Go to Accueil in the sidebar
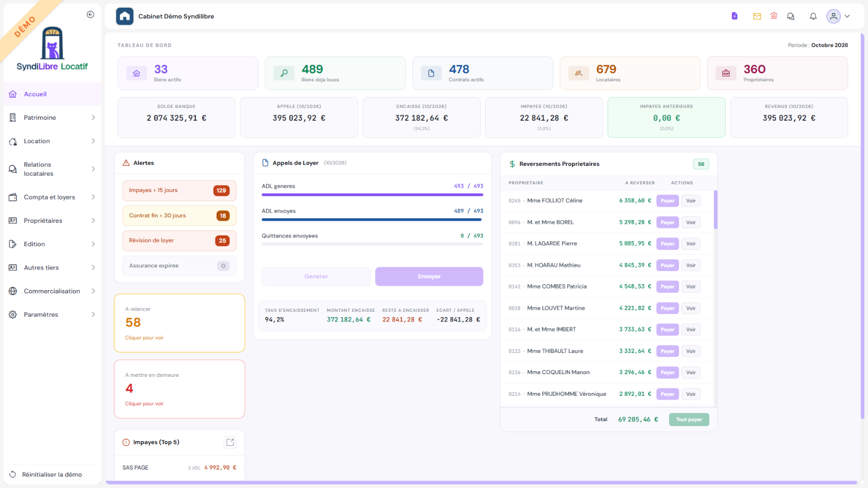The height and width of the screenshot is (488, 868). pyautogui.click(x=52, y=94)
